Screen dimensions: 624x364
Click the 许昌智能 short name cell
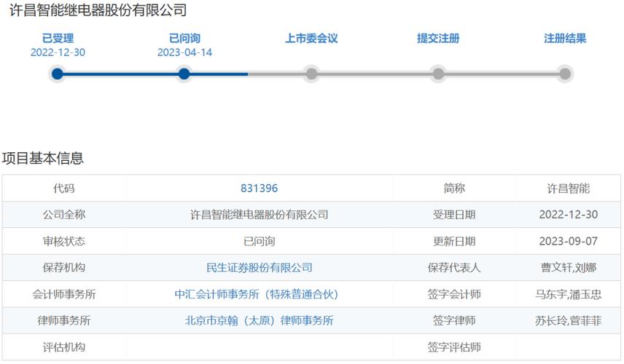569,189
